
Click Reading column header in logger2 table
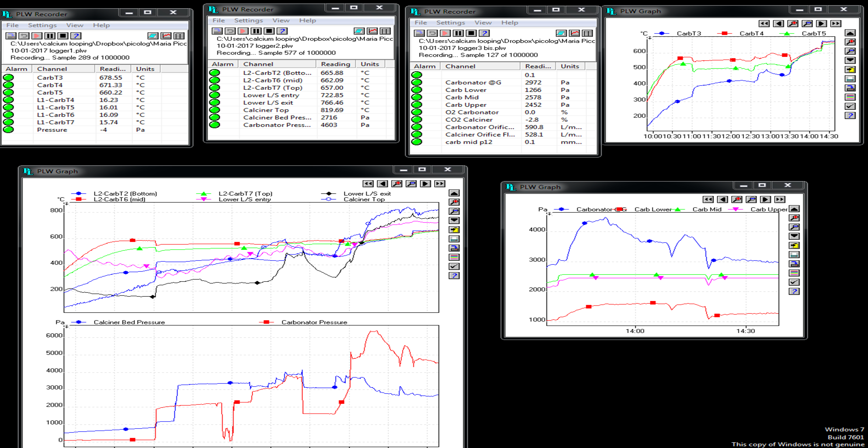335,64
